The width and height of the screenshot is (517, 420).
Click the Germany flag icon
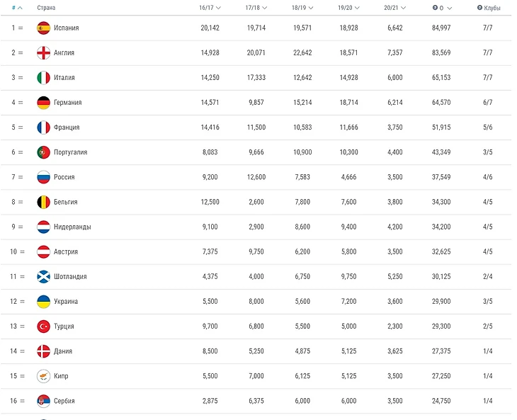point(43,103)
